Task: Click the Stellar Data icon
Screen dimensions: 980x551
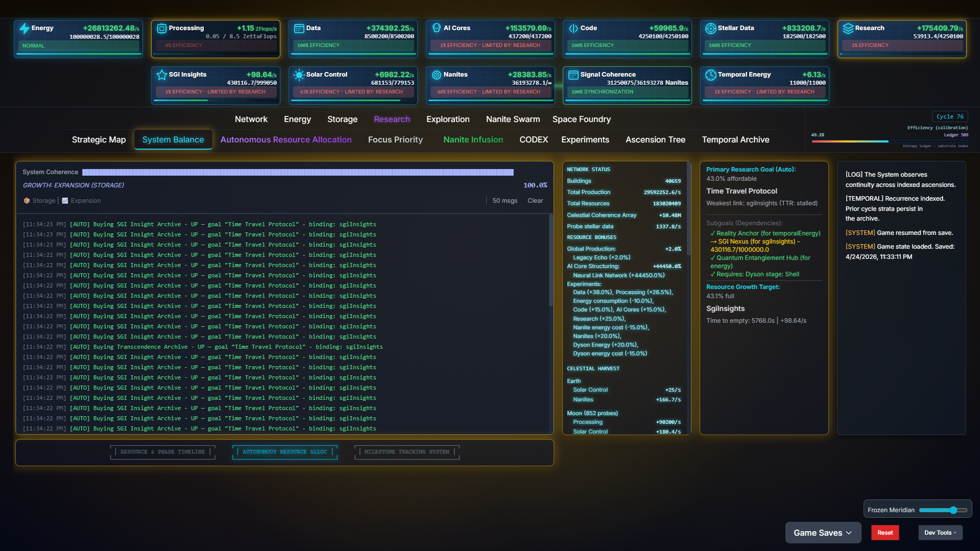Action: point(711,29)
